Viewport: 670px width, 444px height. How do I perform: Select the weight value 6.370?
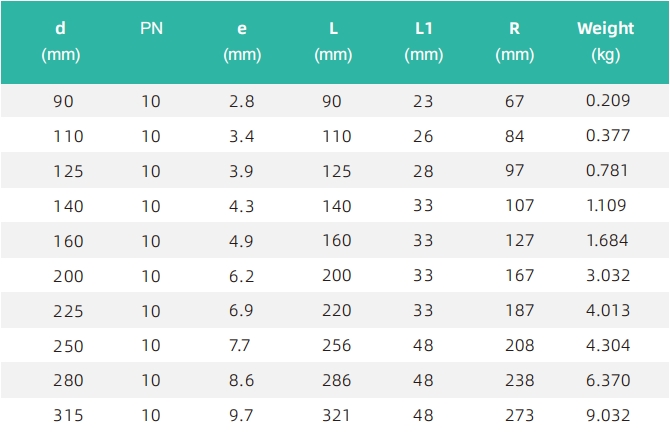coord(608,380)
